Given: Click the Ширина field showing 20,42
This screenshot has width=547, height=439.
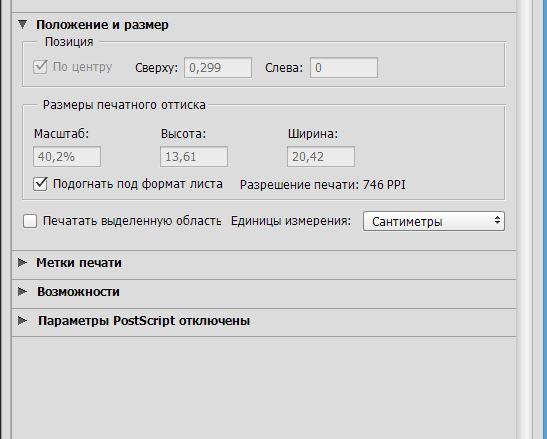Looking at the screenshot, I should pyautogui.click(x=321, y=156).
